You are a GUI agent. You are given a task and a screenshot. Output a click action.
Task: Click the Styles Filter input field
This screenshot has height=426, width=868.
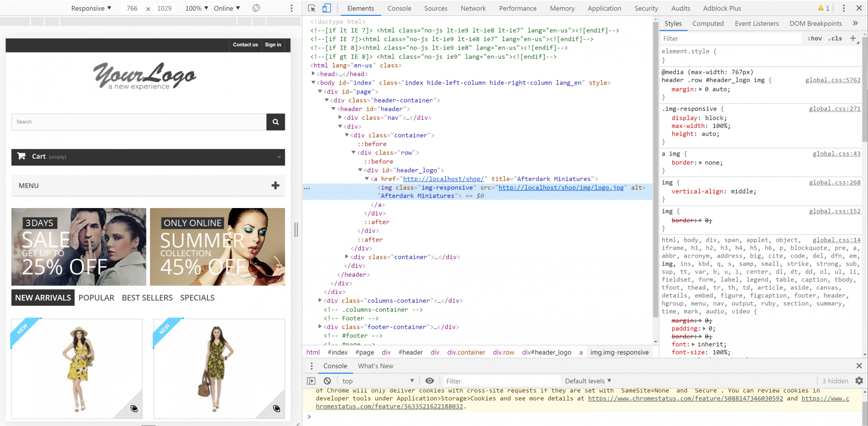(730, 38)
